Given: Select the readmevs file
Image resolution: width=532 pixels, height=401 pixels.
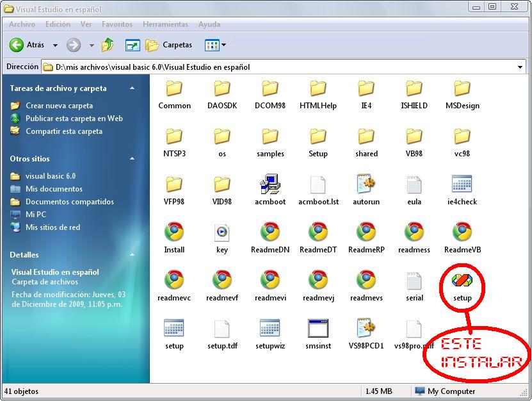Looking at the screenshot, I should click(x=366, y=286).
